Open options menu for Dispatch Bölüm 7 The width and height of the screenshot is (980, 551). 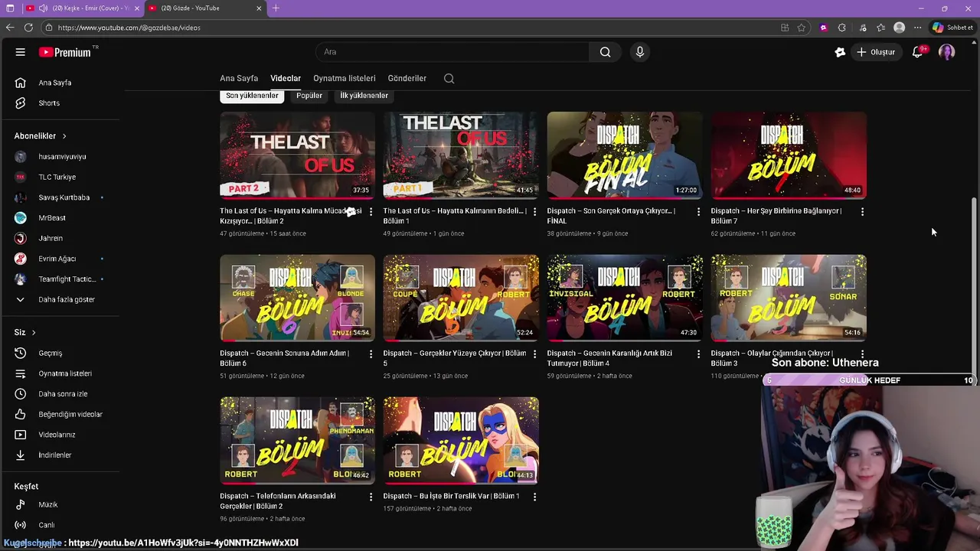point(862,211)
